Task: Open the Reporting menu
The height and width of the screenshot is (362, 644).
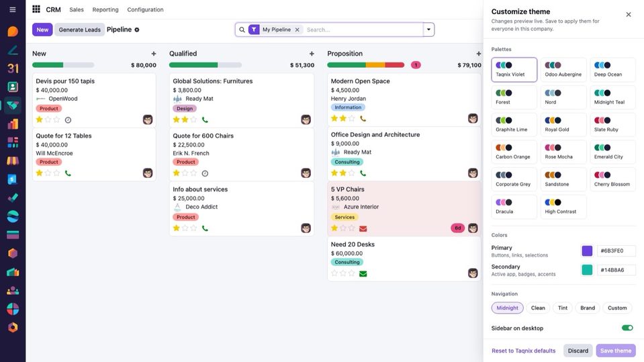Action: pyautogui.click(x=105, y=9)
